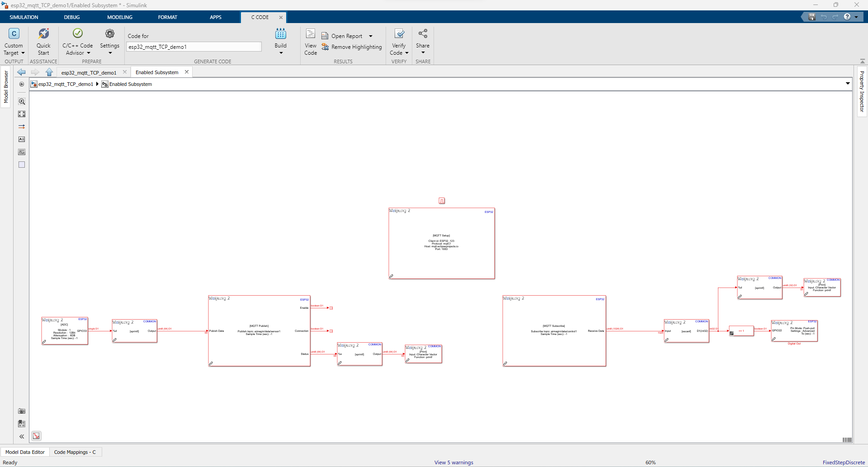Collapse palette with double chevron

[22, 436]
